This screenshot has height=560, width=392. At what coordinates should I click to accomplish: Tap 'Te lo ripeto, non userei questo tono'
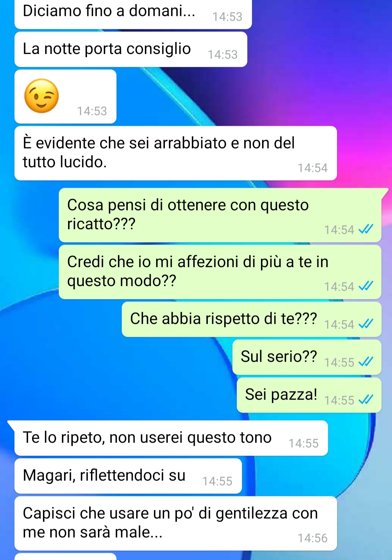coord(171,438)
